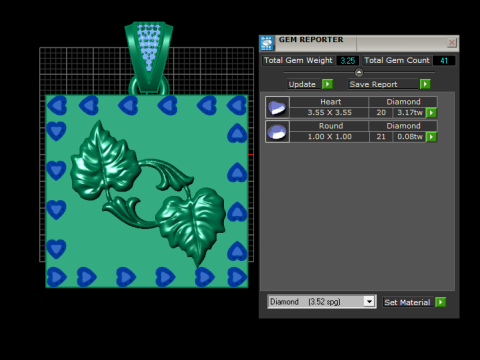
Task: Click the green arrow on the Round row
Action: 431,137
